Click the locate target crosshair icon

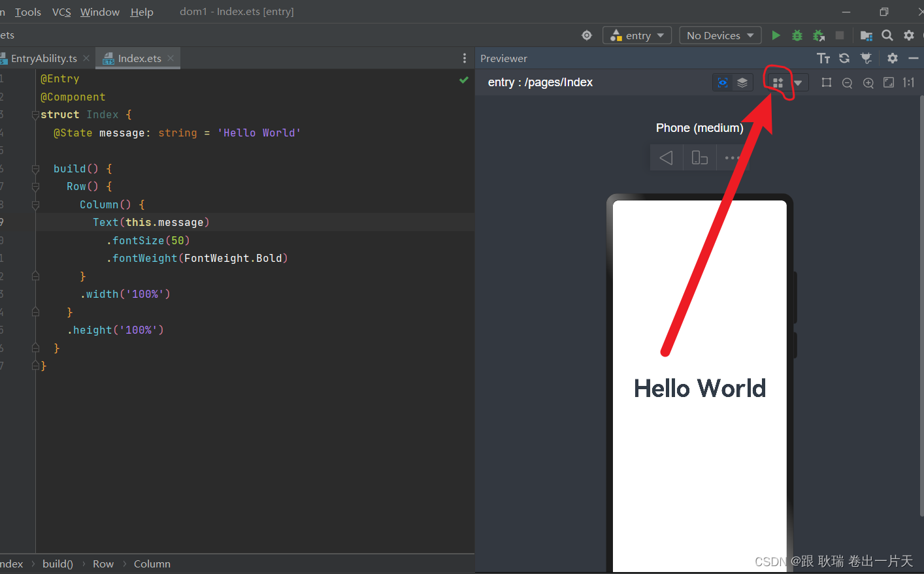587,35
